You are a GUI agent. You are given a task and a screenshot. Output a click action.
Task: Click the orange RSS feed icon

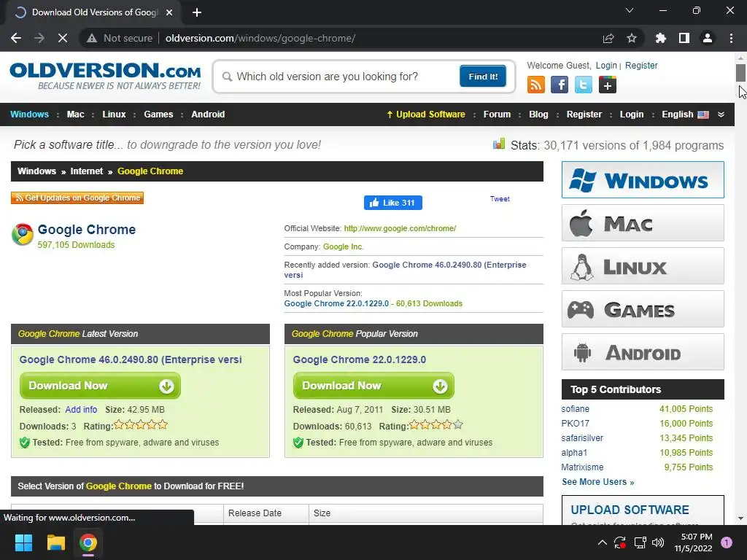536,85
